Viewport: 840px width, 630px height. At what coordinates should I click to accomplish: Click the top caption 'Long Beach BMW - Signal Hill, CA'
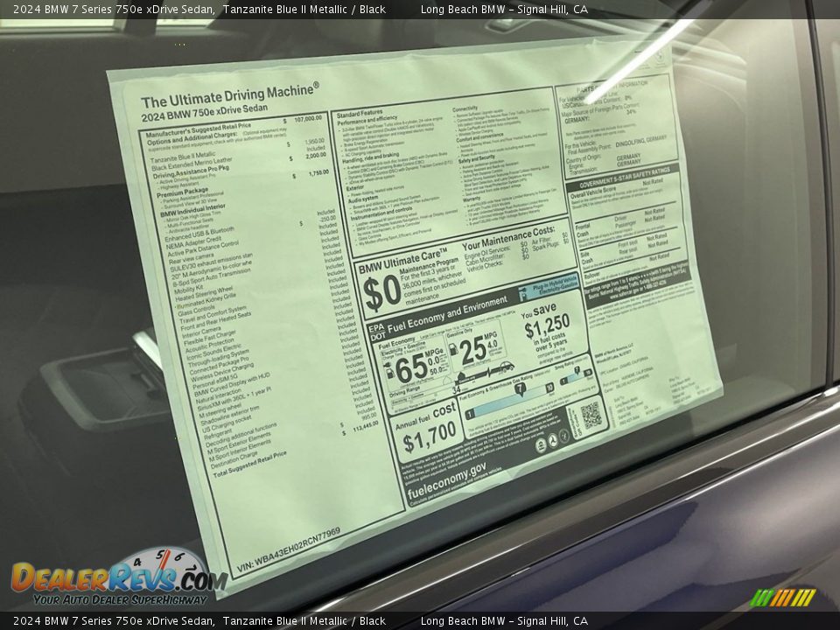pyautogui.click(x=504, y=9)
